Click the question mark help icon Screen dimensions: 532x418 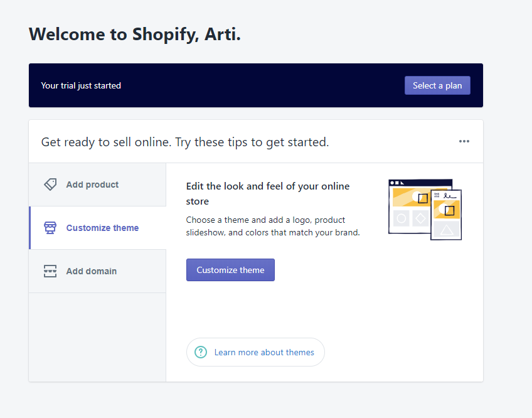(201, 352)
